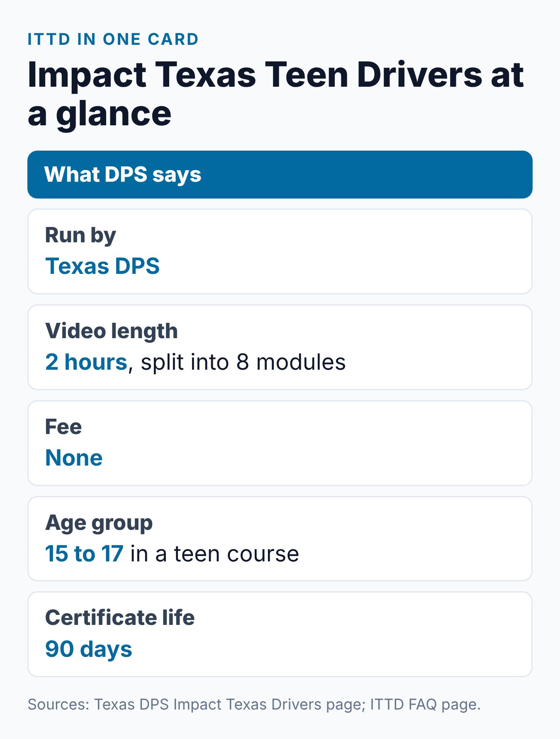
Task: Click the 'Certificate life' label
Action: click(120, 618)
